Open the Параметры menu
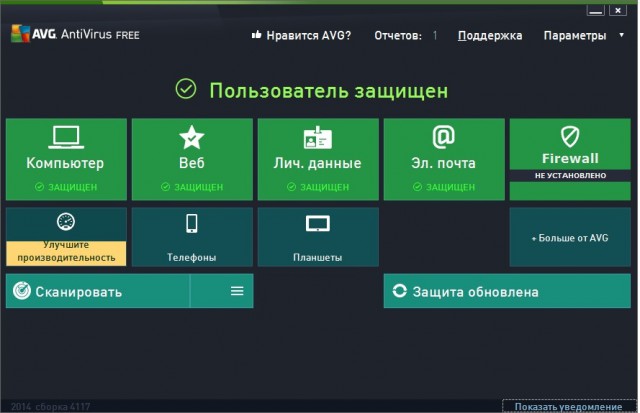 575,36
